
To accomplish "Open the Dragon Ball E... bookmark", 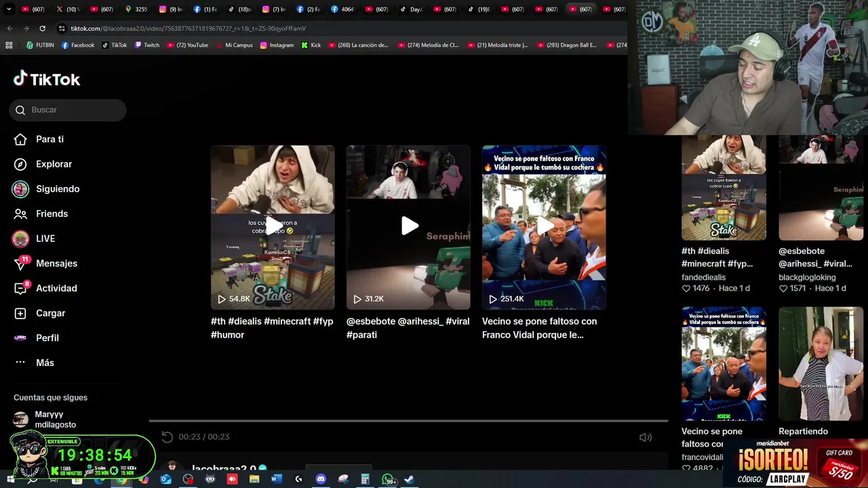I will [x=567, y=45].
